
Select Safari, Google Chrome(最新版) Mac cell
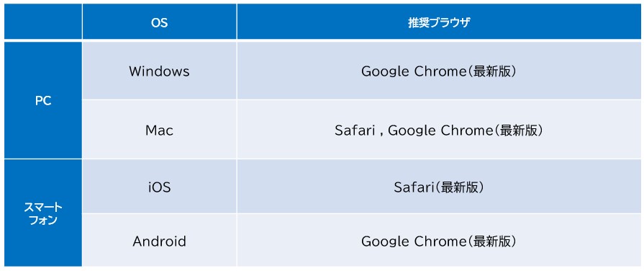(439, 130)
